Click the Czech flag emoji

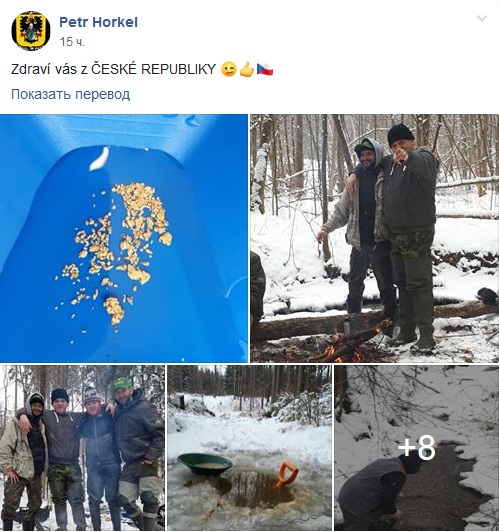(265, 70)
